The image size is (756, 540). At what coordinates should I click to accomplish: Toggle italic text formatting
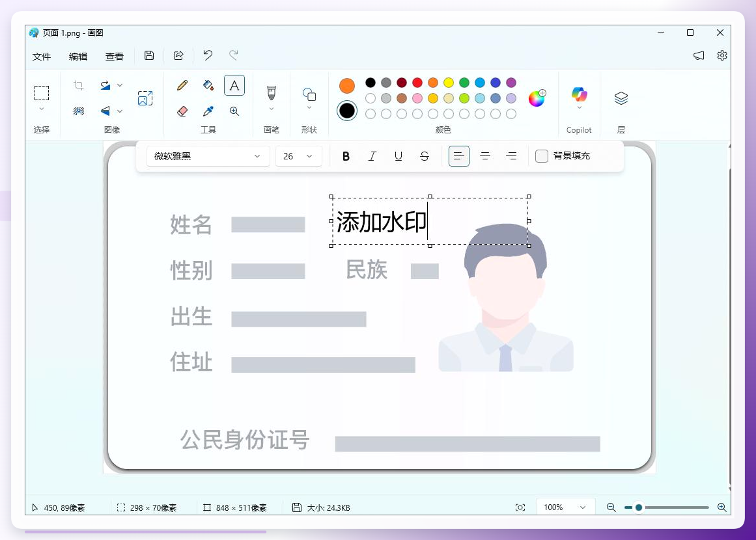coord(372,156)
